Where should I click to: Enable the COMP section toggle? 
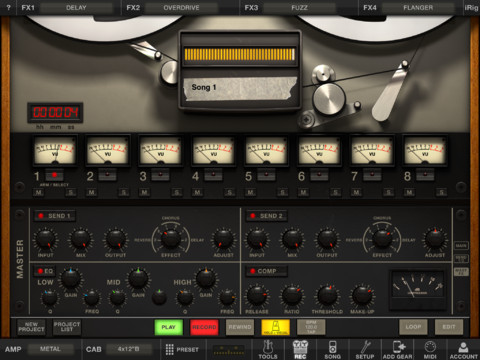253,271
